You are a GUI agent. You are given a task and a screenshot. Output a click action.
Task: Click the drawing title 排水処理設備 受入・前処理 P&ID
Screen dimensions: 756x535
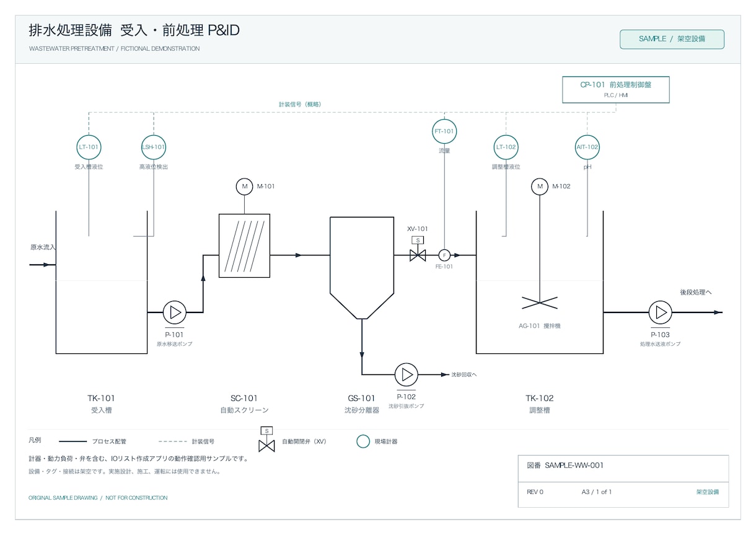point(134,30)
